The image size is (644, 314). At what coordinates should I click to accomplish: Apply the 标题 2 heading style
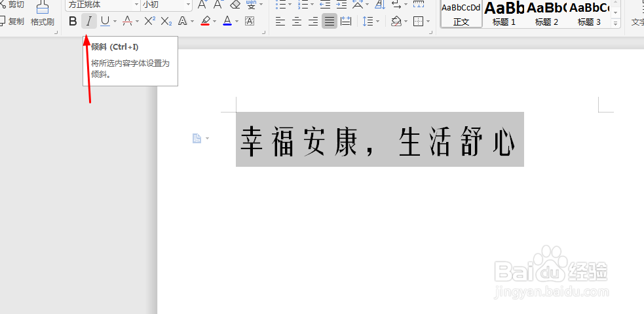coord(546,14)
